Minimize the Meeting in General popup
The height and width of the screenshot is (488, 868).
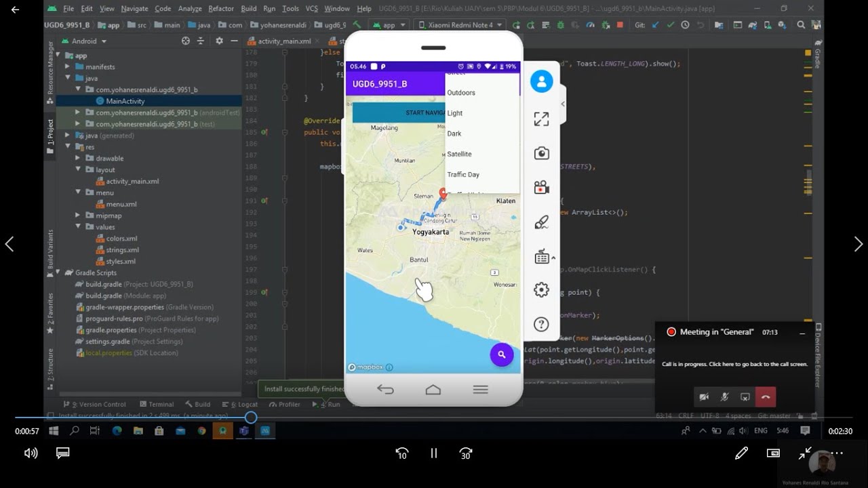pyautogui.click(x=802, y=333)
